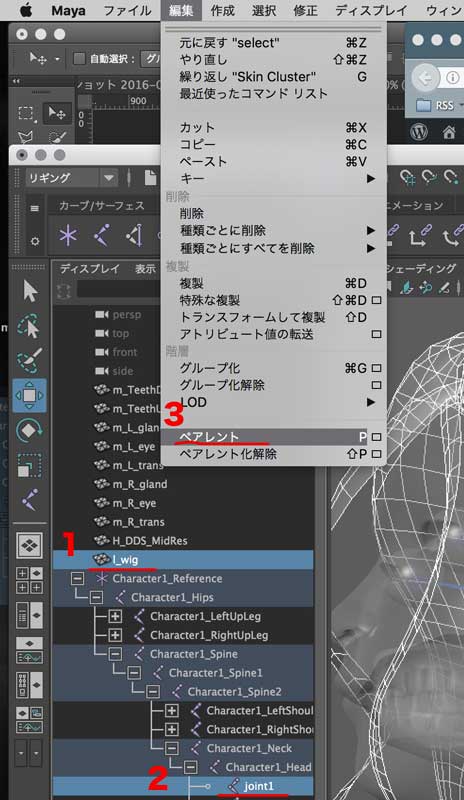Collapse the Character1_Hips node

click(x=96, y=597)
